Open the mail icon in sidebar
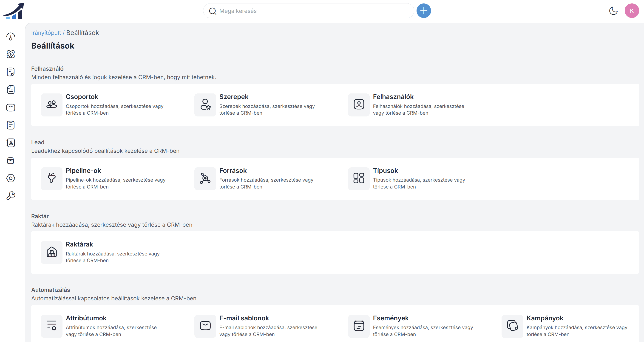644x342 pixels. click(11, 107)
